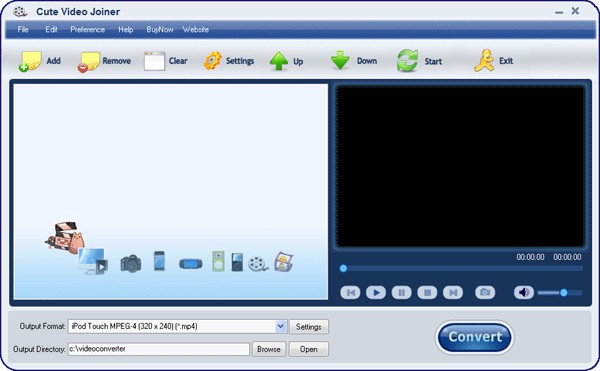Click the Browse button for output directory
This screenshot has width=600, height=371.
[269, 349]
